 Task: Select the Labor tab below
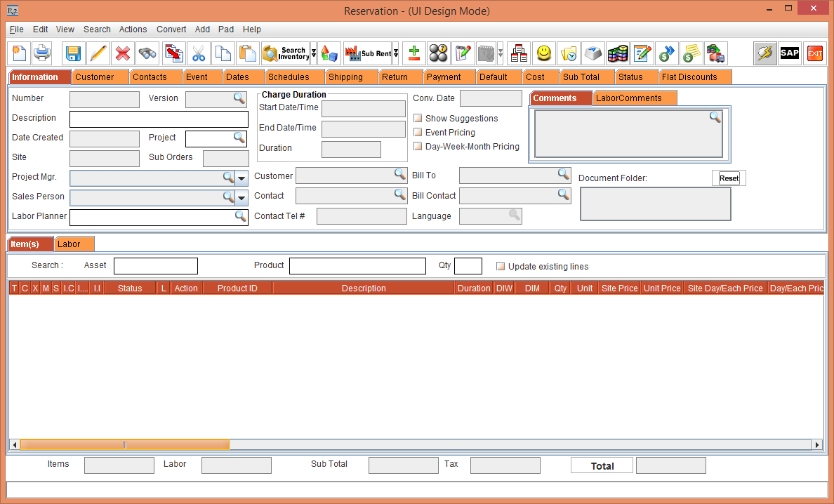74,244
